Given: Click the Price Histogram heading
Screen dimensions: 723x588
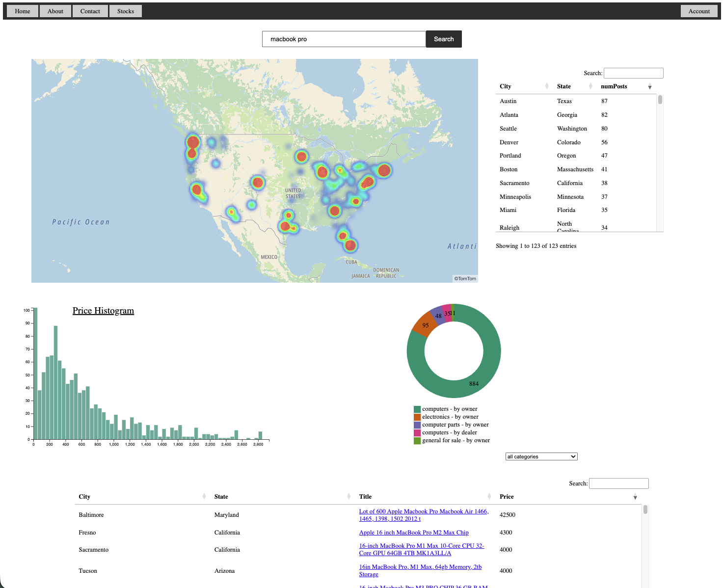Looking at the screenshot, I should [x=103, y=311].
